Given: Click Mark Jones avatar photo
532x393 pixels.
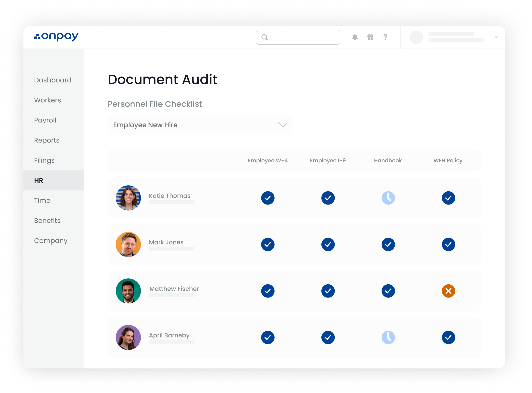Looking at the screenshot, I should pyautogui.click(x=128, y=244).
